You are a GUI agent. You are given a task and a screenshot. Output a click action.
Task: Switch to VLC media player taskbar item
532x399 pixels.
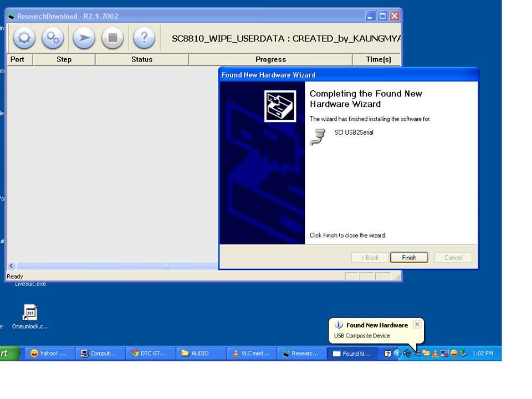(251, 354)
